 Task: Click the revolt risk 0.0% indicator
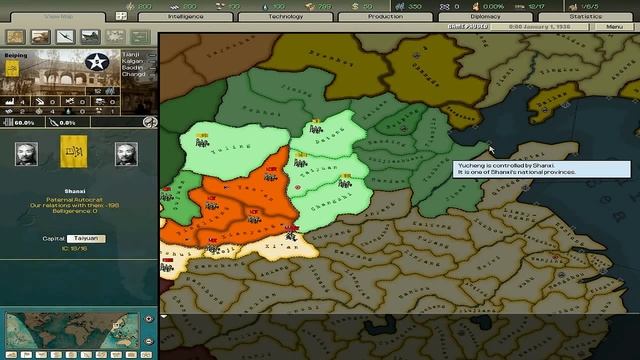pos(62,122)
